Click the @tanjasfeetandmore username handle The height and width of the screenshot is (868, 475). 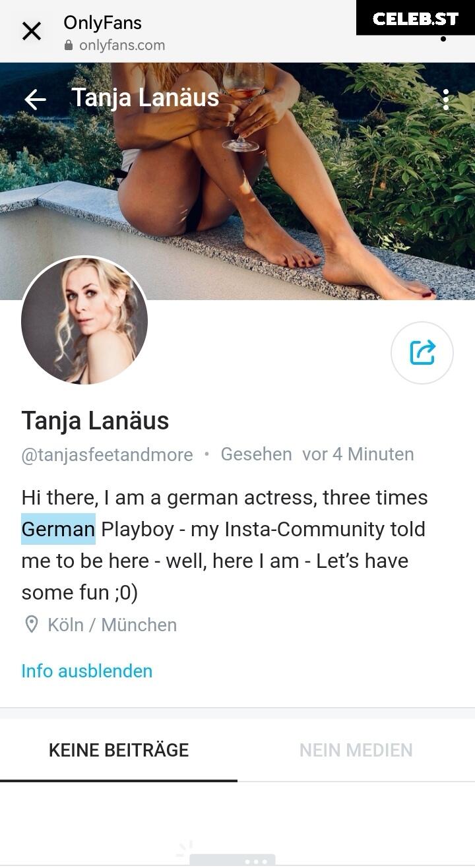108,455
